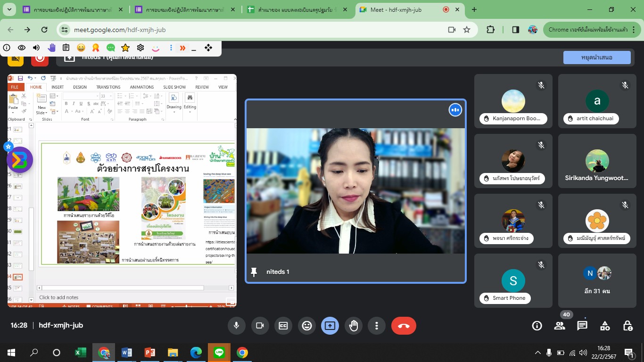Open the in-call chat panel
This screenshot has width=644, height=362.
582,326
